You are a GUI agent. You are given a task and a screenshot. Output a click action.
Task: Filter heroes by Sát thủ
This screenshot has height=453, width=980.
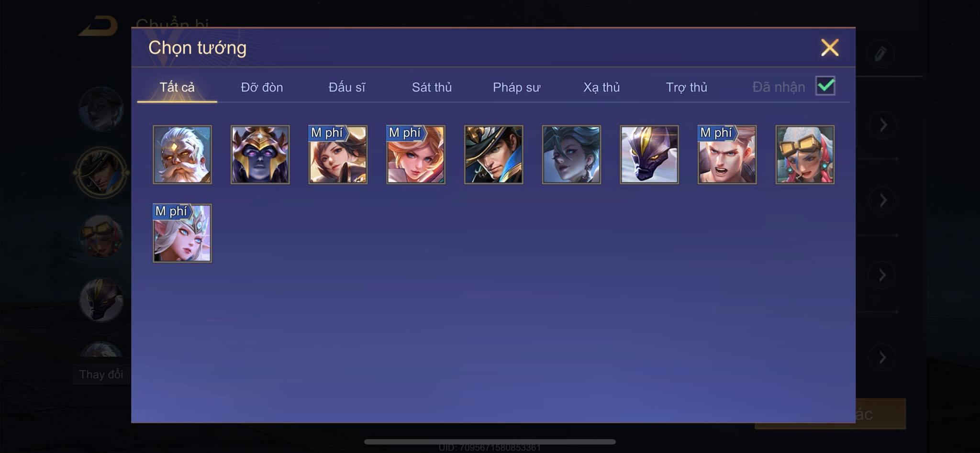coord(432,87)
